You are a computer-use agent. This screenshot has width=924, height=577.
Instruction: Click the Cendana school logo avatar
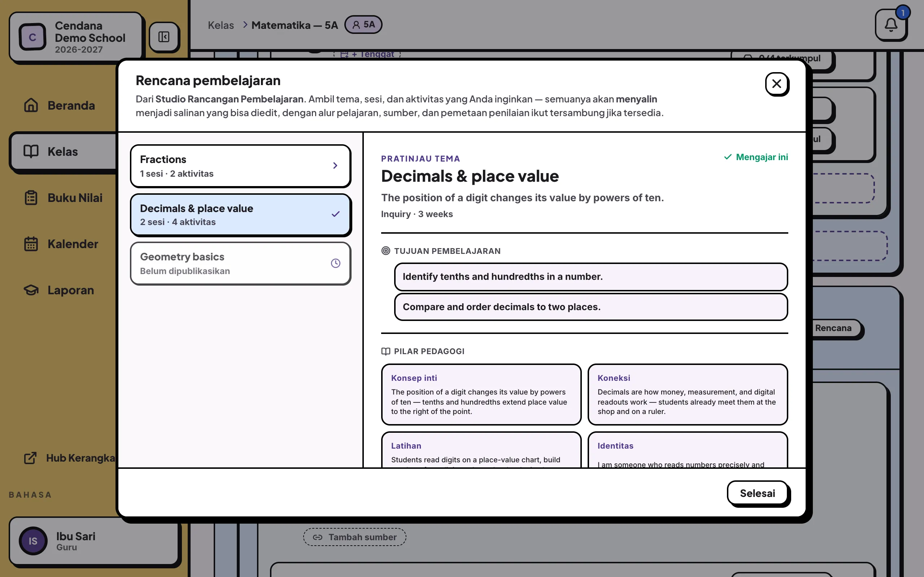pos(32,37)
